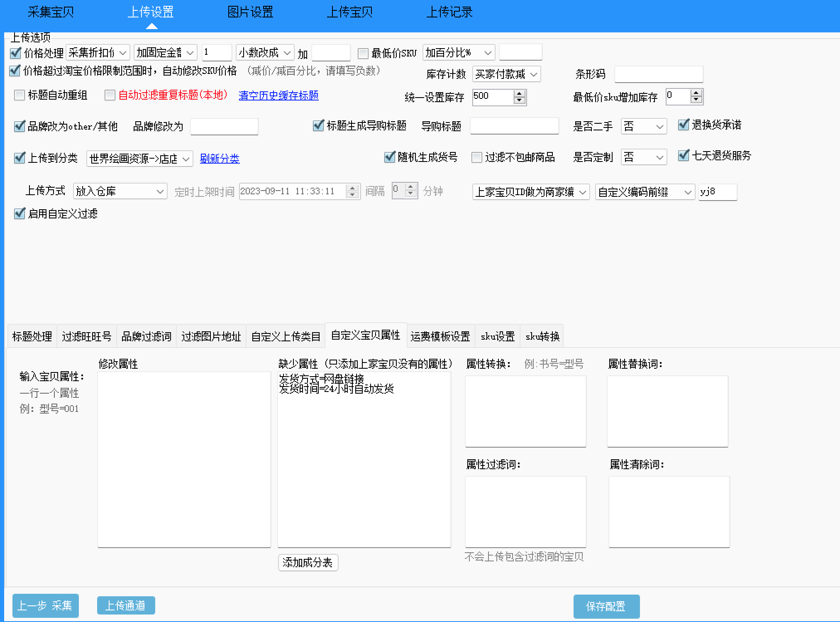Expand the 自定义编码前缀 dropdown
840x622 pixels.
tap(645, 192)
